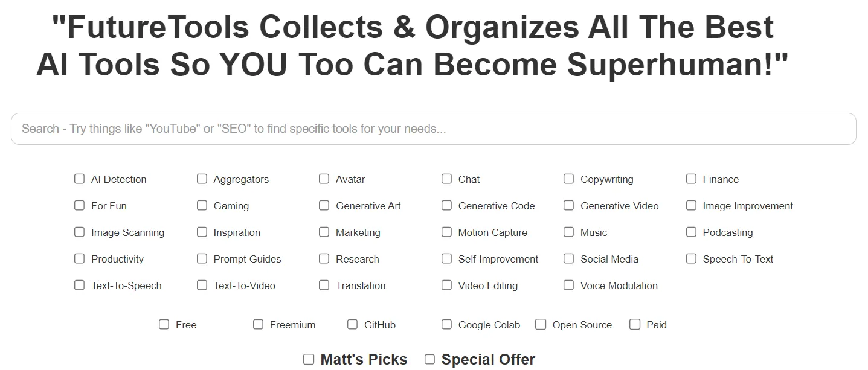Tick the Generative Code checkbox
The height and width of the screenshot is (370, 868).
click(446, 205)
